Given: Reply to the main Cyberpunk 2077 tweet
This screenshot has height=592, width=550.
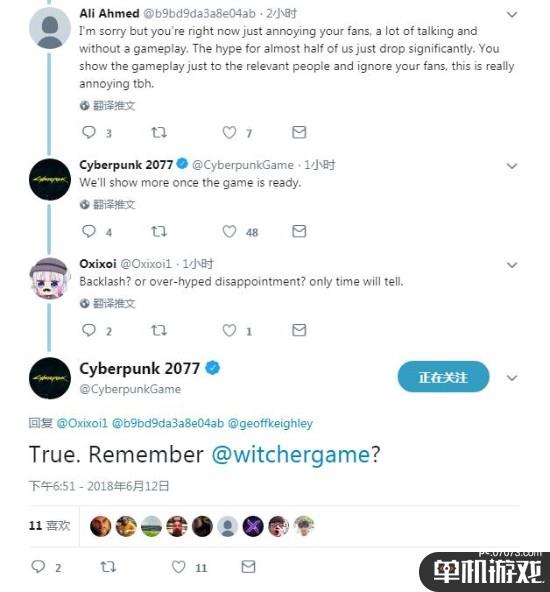Looking at the screenshot, I should click(x=38, y=567).
